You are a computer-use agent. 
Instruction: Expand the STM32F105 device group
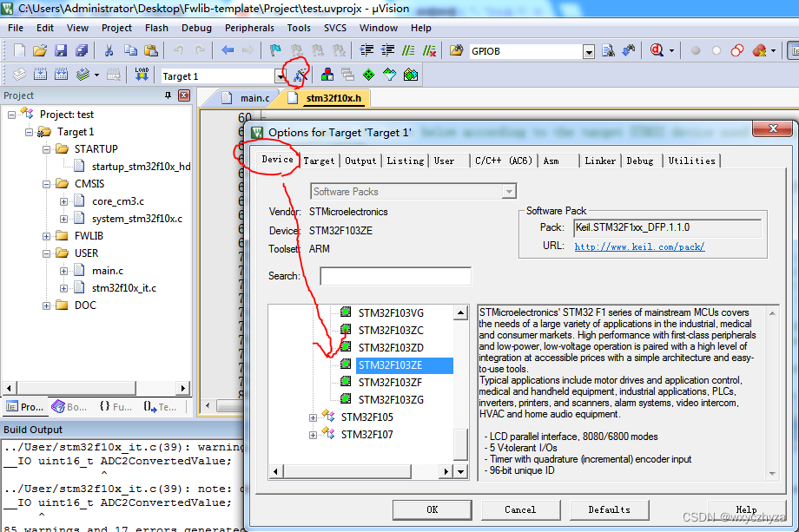tap(313, 418)
